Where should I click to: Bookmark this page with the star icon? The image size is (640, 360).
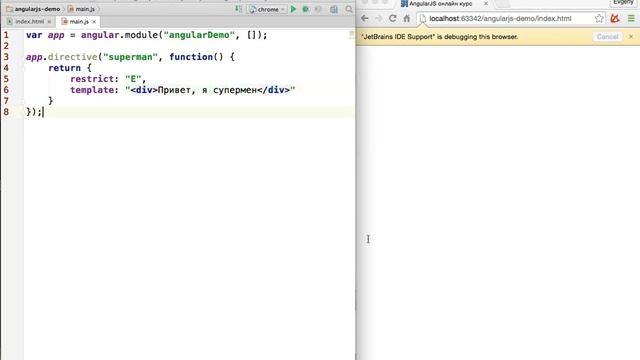pyautogui.click(x=599, y=18)
